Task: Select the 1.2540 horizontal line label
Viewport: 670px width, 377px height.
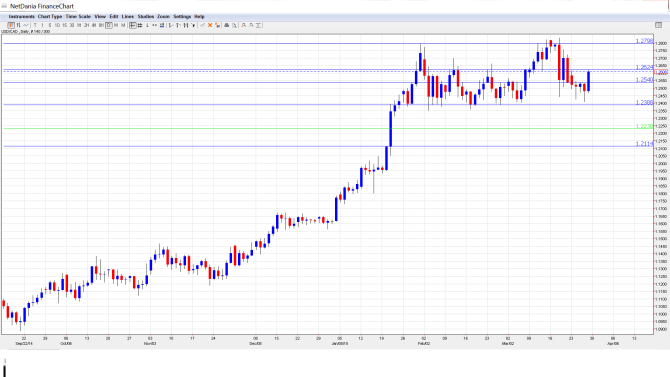Action: 644,80
